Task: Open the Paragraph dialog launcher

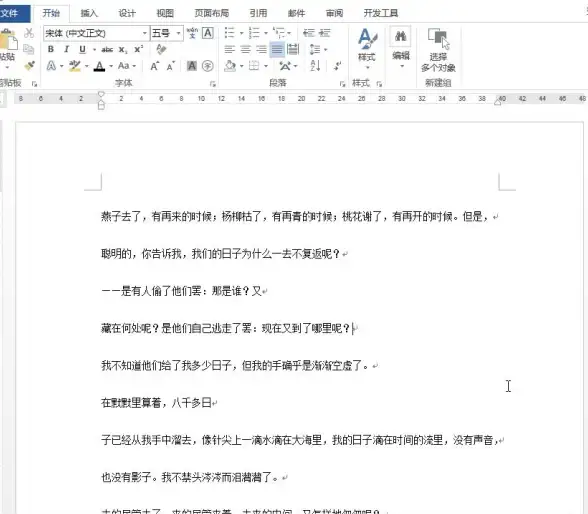Action: click(x=342, y=84)
